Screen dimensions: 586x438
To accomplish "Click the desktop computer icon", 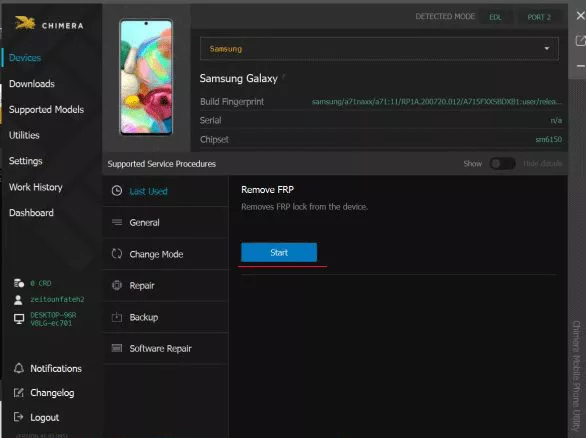I will click(x=19, y=319).
